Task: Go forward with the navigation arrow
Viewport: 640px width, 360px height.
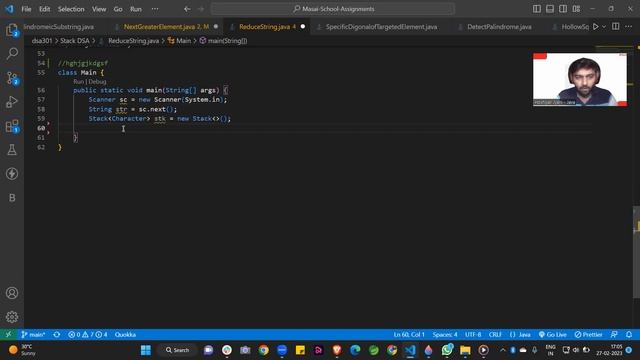Action: coord(200,9)
